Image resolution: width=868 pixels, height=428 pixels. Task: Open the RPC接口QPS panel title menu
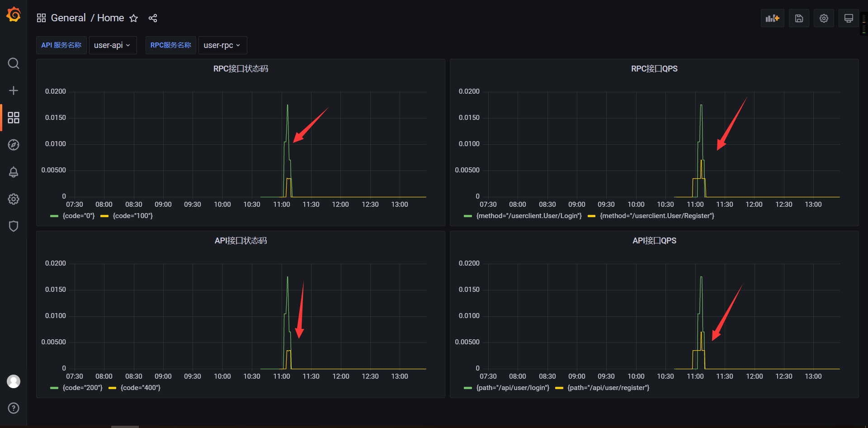point(654,69)
